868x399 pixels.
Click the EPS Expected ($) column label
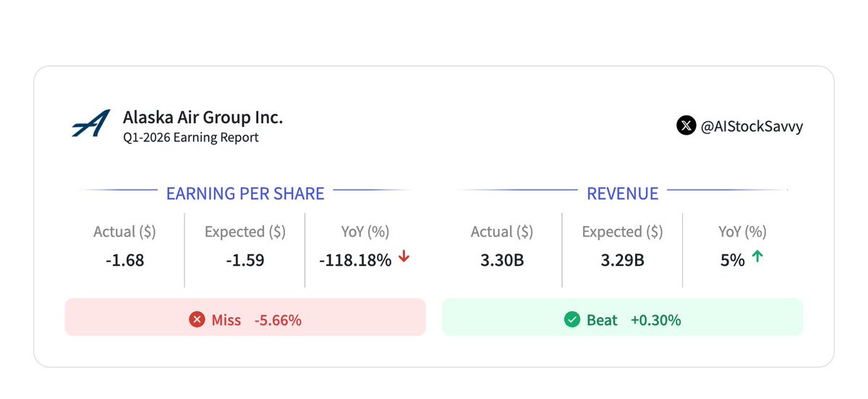(x=244, y=232)
